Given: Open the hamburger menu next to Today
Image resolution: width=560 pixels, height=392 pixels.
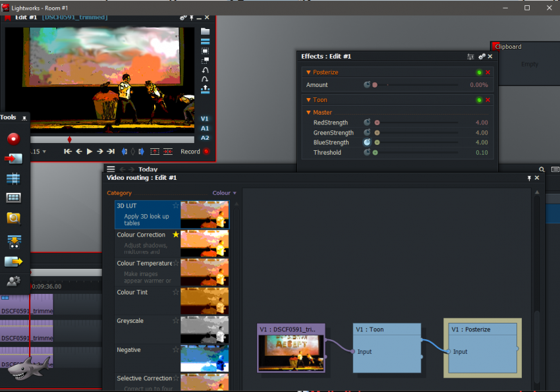Looking at the screenshot, I should click(x=111, y=169).
